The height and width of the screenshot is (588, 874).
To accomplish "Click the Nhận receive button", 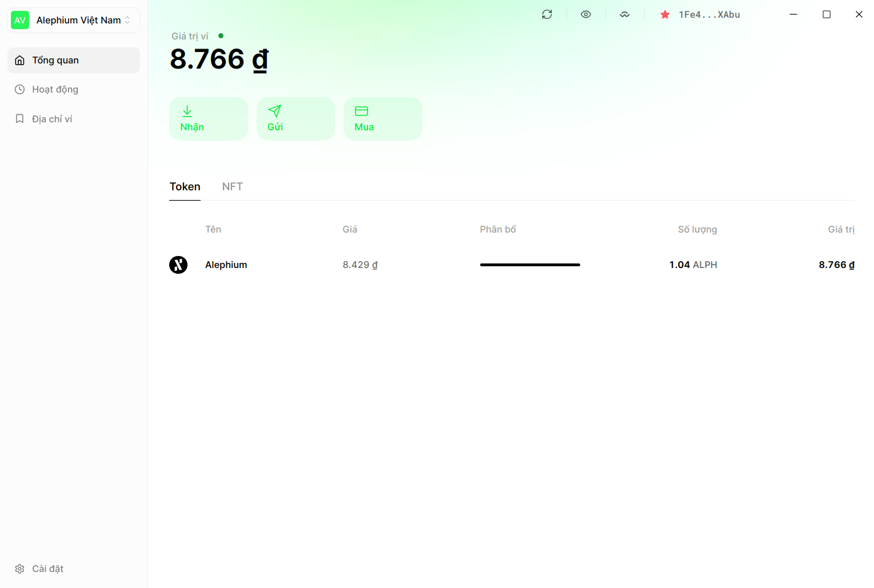I will click(209, 119).
